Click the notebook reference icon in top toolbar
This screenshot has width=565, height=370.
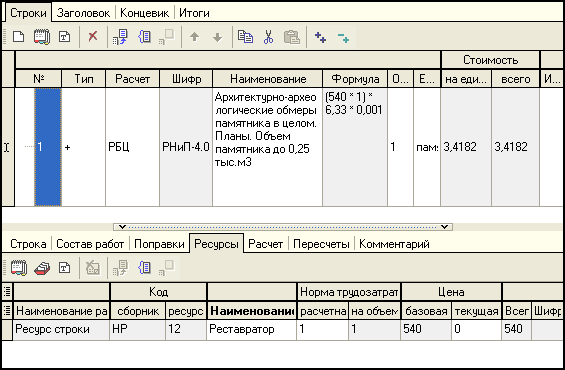(42, 37)
